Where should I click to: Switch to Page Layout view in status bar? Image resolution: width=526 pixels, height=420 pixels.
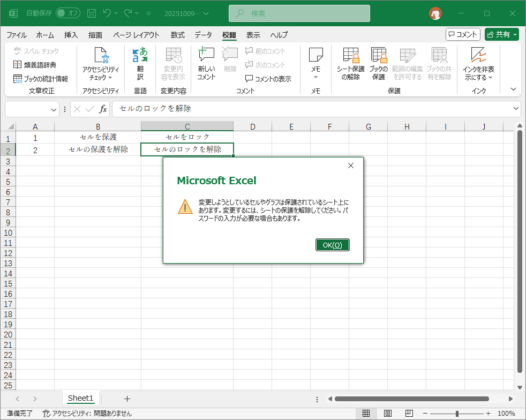(x=387, y=414)
